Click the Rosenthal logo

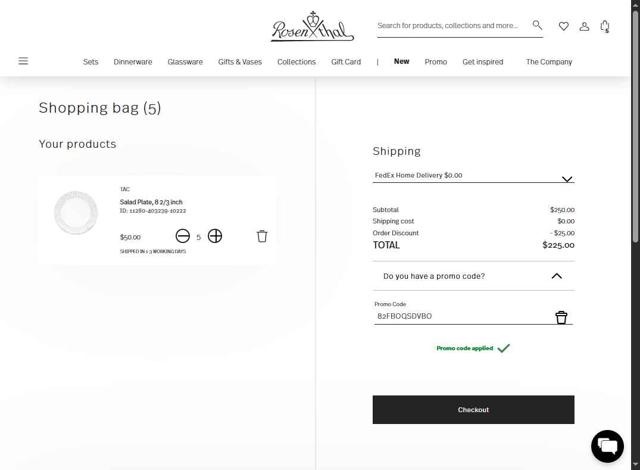312,27
